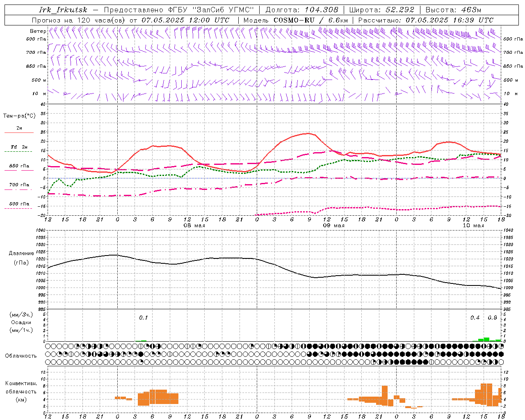Click '700 гПа' in the temperature legend

(19, 185)
